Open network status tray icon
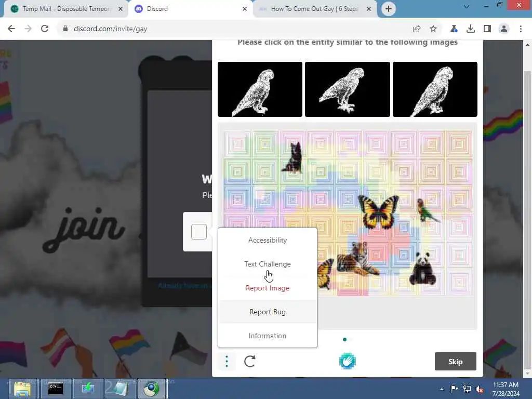 [x=467, y=389]
